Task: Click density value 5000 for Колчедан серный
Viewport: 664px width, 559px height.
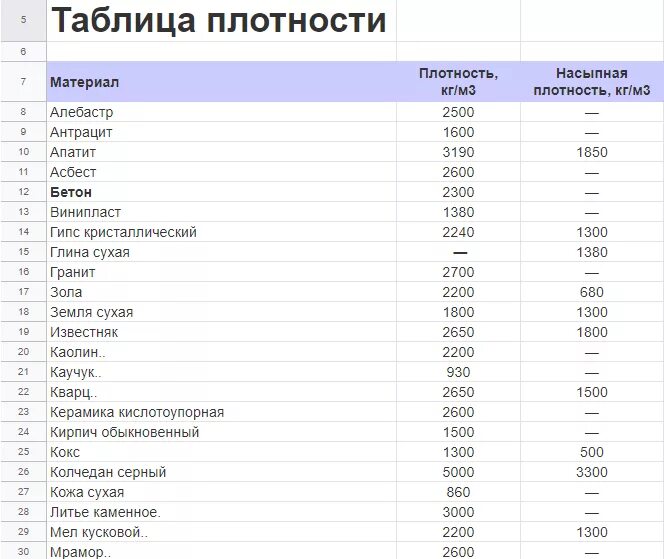Action: [x=458, y=472]
